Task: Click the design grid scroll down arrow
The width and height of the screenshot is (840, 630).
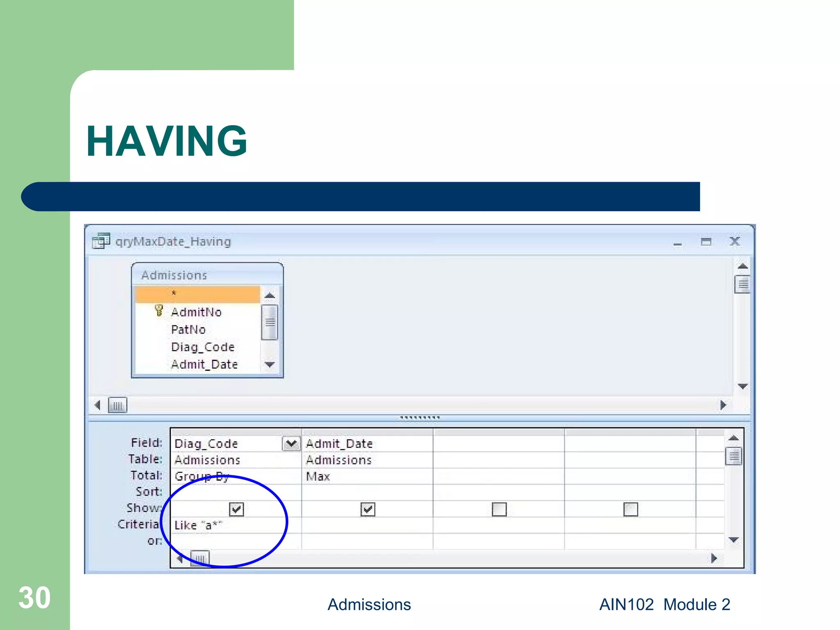Action: click(733, 540)
